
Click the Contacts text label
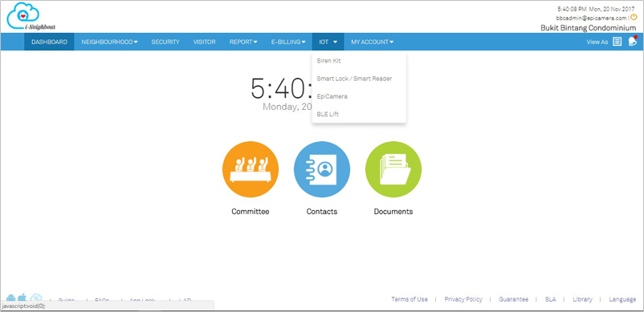click(321, 212)
